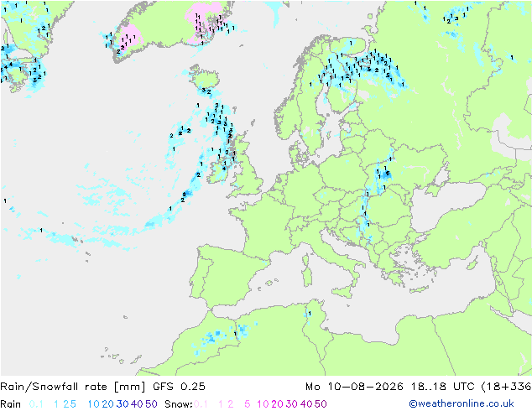Image resolution: width=532 pixels, height=411 pixels.
Task: Select the Rain legend value 0.1
Action: click(36, 404)
